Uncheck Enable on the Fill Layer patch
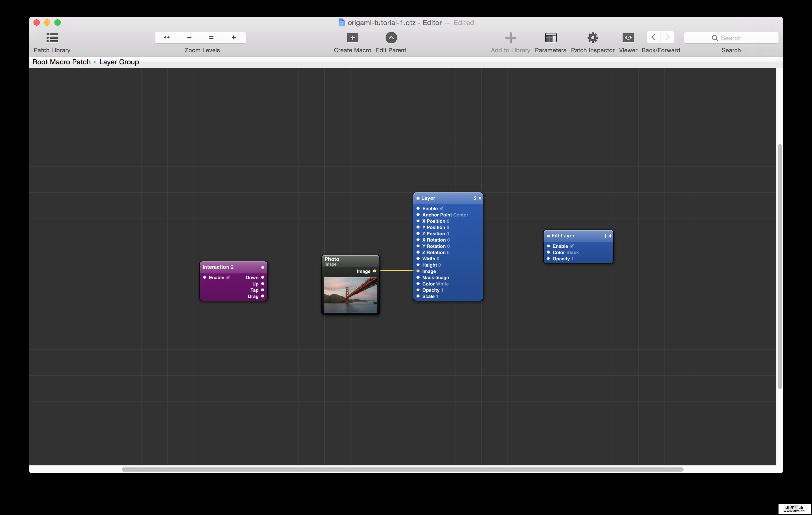 click(x=572, y=246)
